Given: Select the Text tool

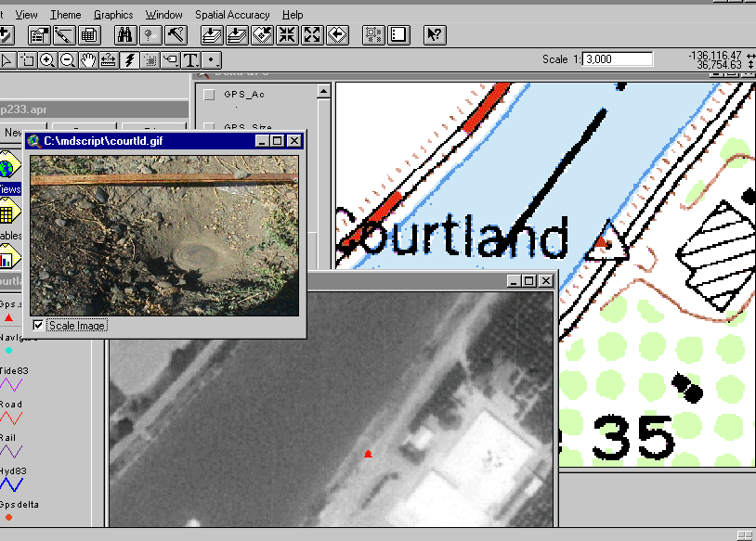Looking at the screenshot, I should pos(191,60).
